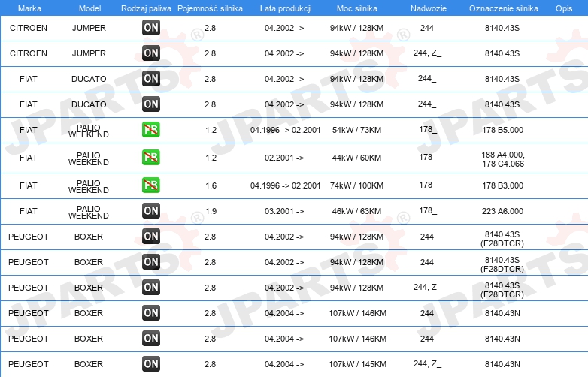Select the engine code 178 B5.000
588x377 pixels.
(502, 130)
